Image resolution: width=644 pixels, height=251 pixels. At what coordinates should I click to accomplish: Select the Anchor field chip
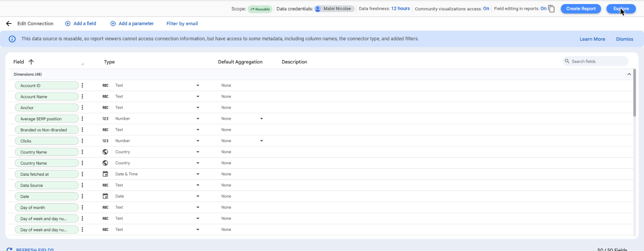[x=46, y=107]
